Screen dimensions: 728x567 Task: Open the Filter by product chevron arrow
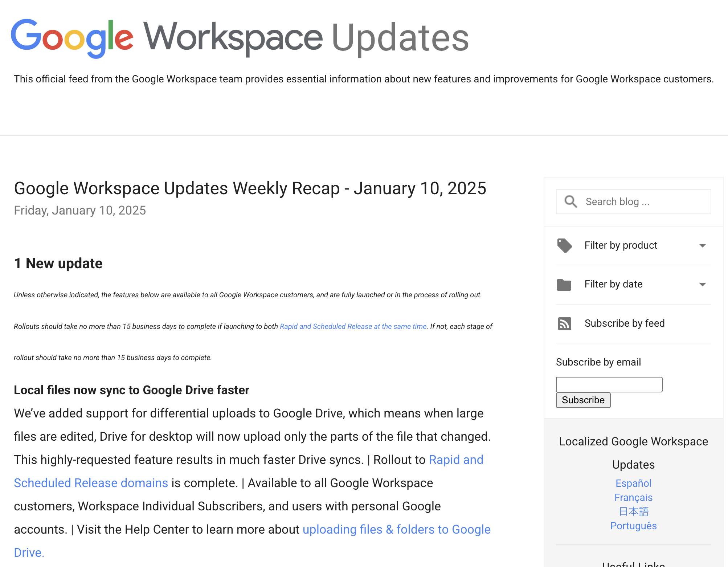(x=703, y=246)
